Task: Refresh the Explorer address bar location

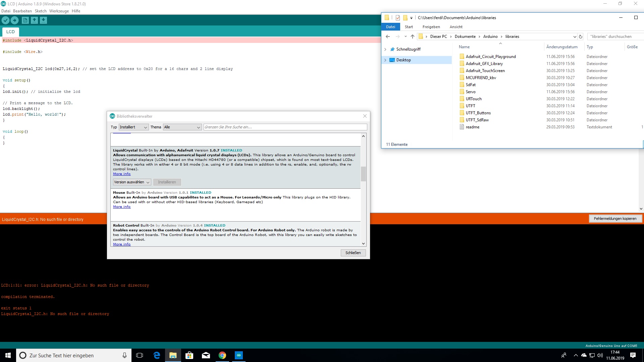Action: (x=581, y=37)
